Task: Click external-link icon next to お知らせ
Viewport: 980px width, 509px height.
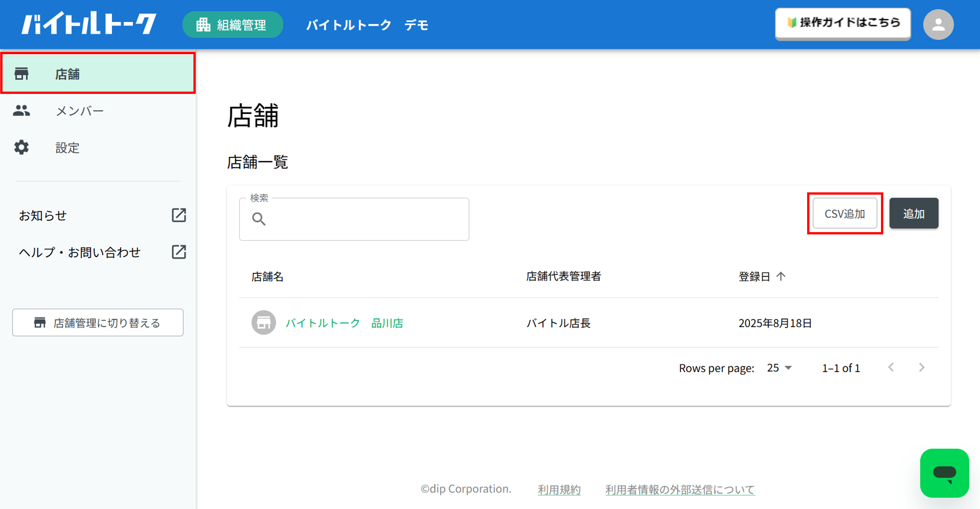Action: coord(179,215)
